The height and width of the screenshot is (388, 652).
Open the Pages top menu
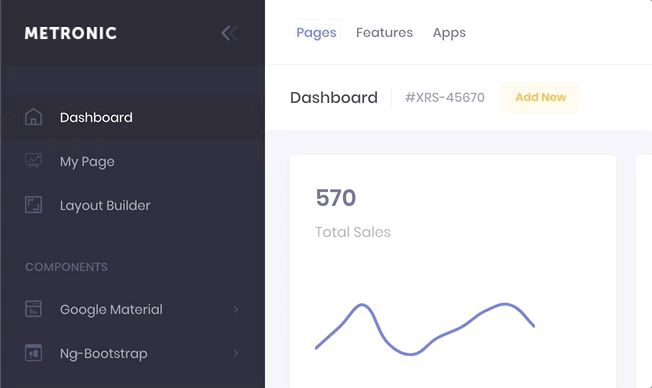pos(316,32)
